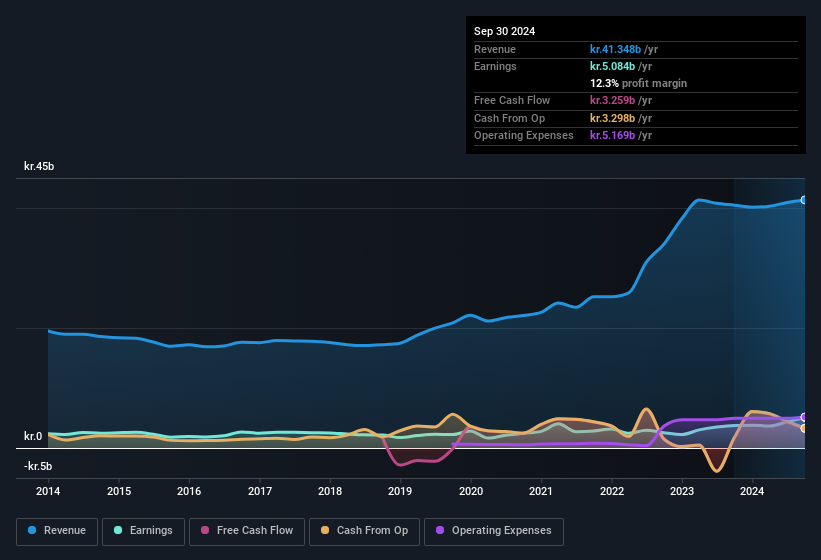Click the Sep 30 2024 tooltip date header
This screenshot has height=560, width=821.
coord(505,31)
